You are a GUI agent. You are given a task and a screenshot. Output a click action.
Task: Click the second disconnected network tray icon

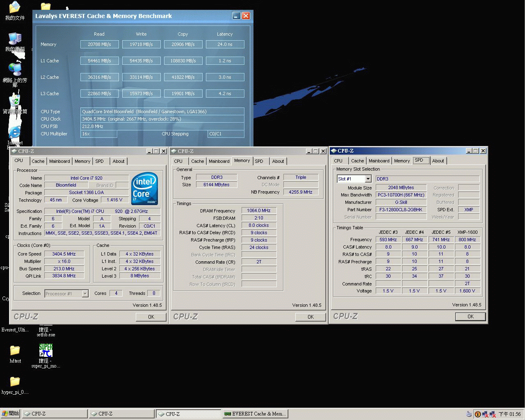tap(492, 414)
